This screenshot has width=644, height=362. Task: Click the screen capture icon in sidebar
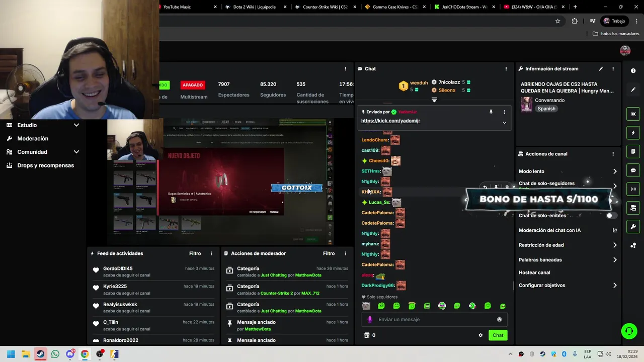coord(633,114)
